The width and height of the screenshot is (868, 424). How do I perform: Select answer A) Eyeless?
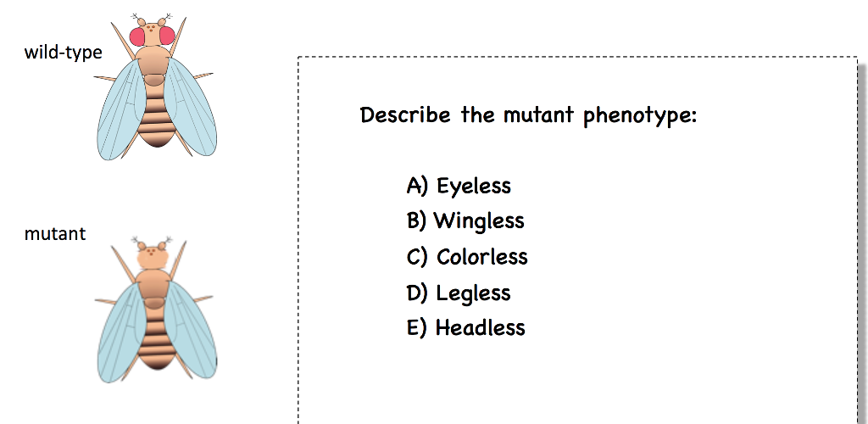tap(459, 186)
